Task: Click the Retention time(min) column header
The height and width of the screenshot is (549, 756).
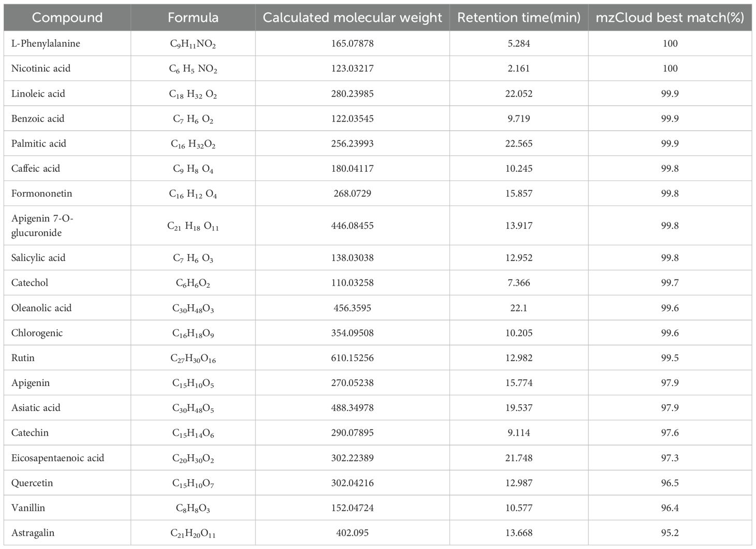Action: point(519,18)
